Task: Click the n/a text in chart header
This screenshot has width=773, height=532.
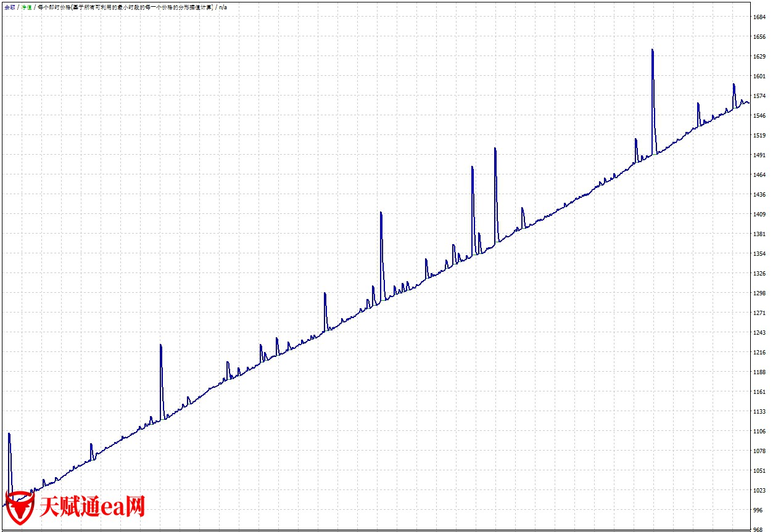Action: [x=223, y=7]
